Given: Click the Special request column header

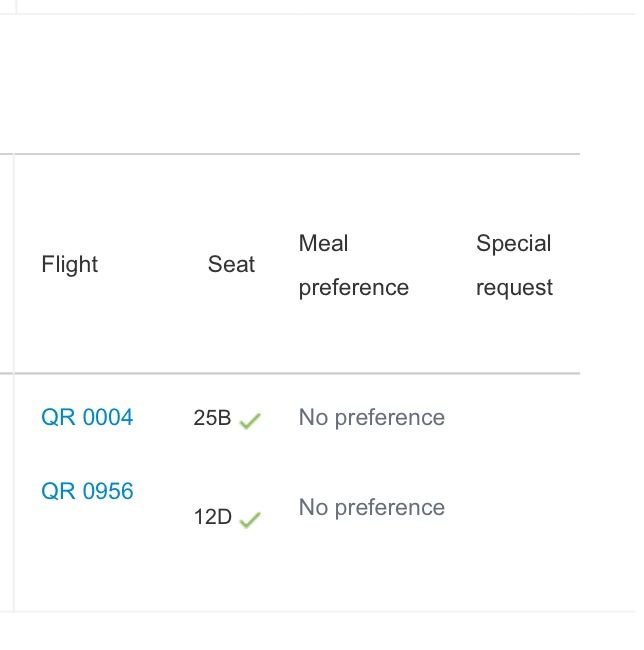Looking at the screenshot, I should tap(514, 265).
